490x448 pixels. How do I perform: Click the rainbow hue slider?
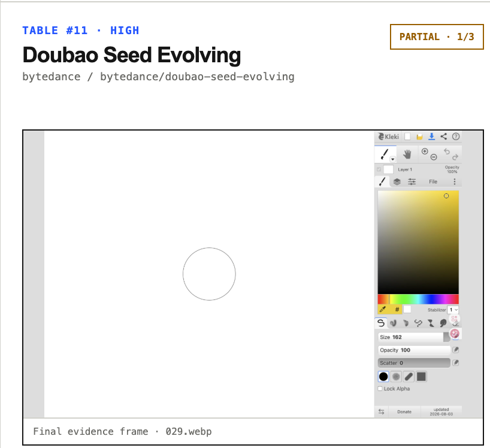click(x=418, y=299)
